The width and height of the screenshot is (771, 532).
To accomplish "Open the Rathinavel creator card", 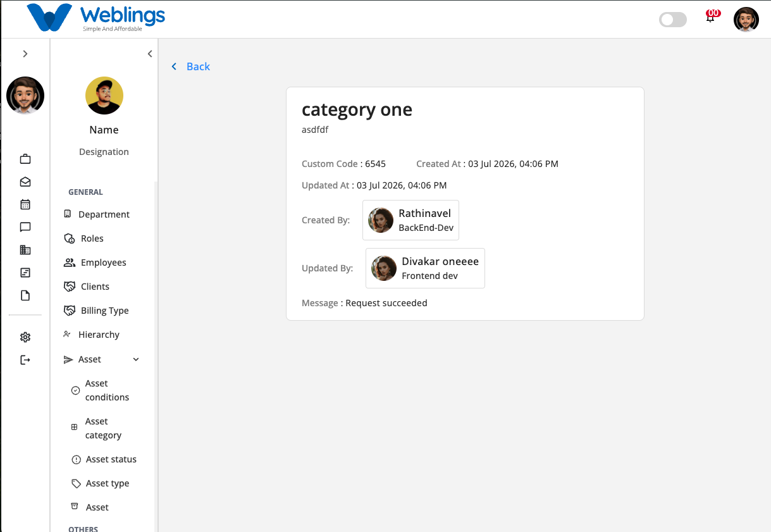I will coord(410,220).
